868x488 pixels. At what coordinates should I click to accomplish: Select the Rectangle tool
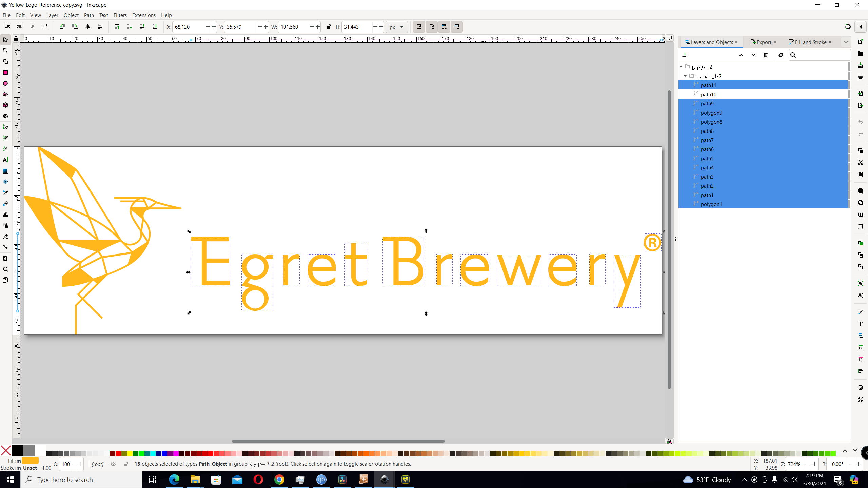[x=5, y=73]
